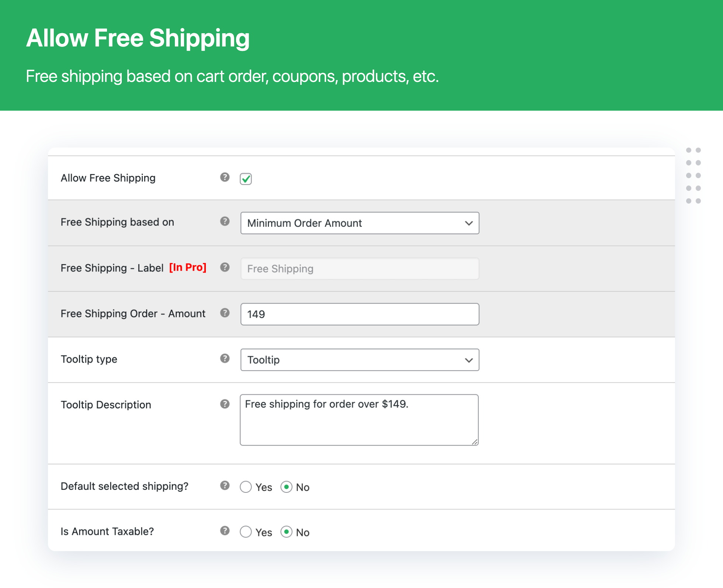Click help icon for Free Shipping Order Amount
723x588 pixels.
pyautogui.click(x=225, y=313)
